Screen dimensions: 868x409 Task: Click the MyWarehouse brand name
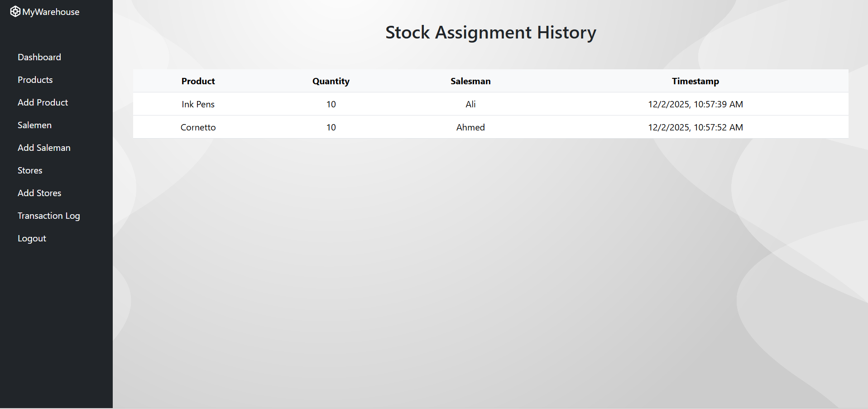pyautogui.click(x=51, y=12)
